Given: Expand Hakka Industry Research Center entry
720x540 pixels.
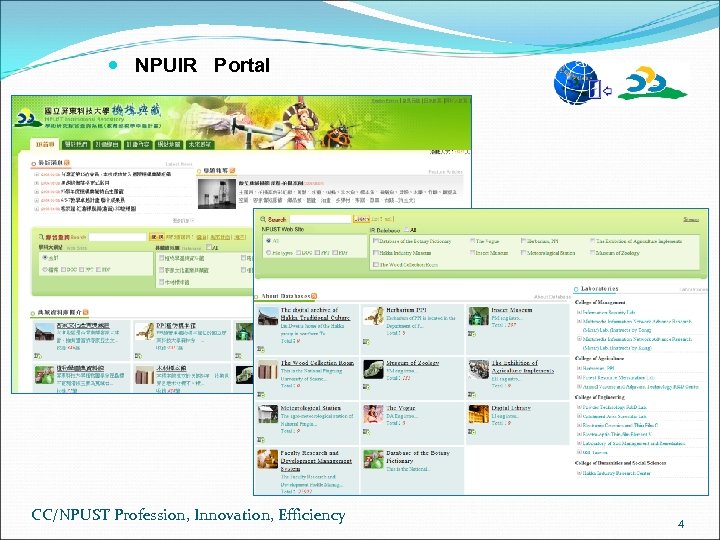Looking at the screenshot, I should 579,473.
